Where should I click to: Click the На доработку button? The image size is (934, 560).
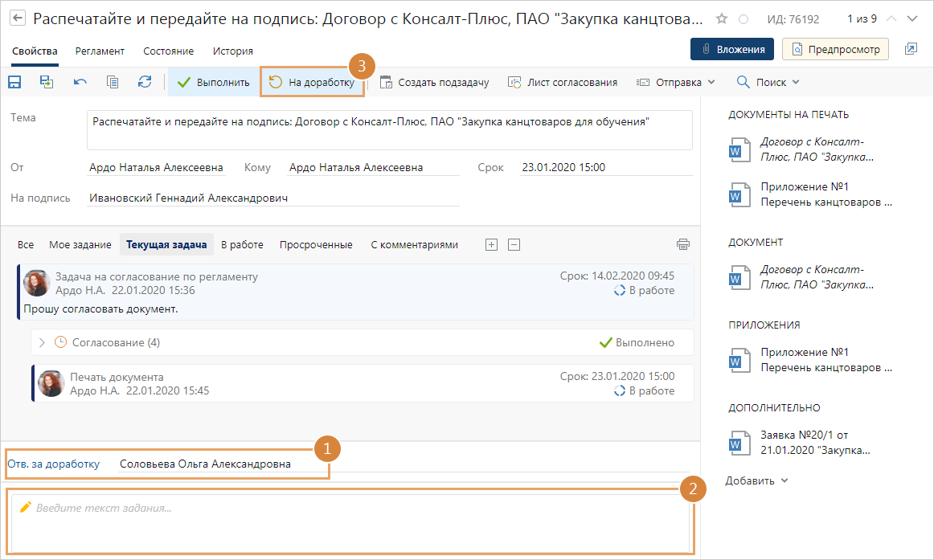(312, 82)
